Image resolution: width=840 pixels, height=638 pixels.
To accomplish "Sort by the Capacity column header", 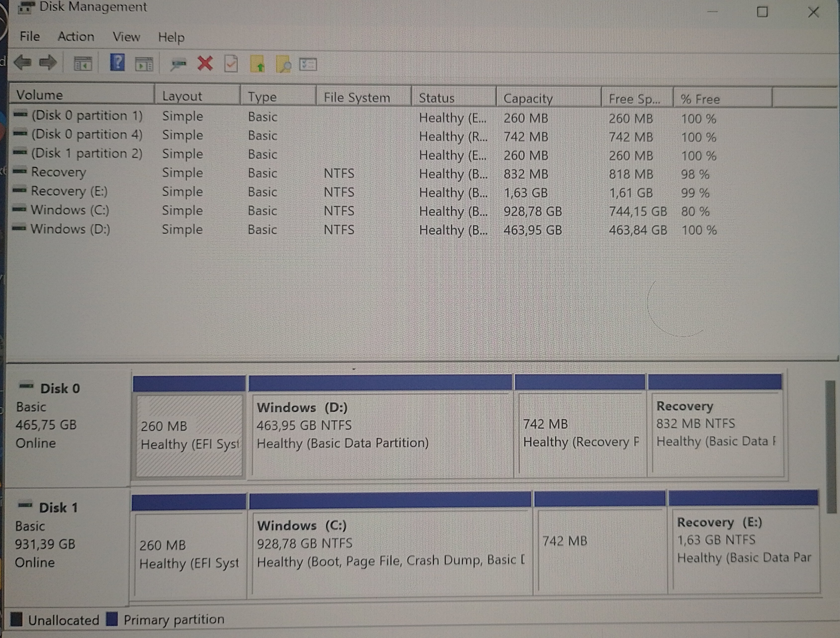I will tap(528, 99).
